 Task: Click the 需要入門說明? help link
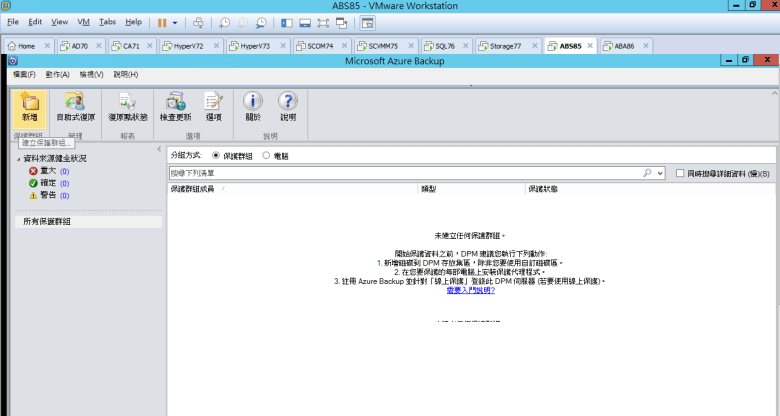point(471,290)
